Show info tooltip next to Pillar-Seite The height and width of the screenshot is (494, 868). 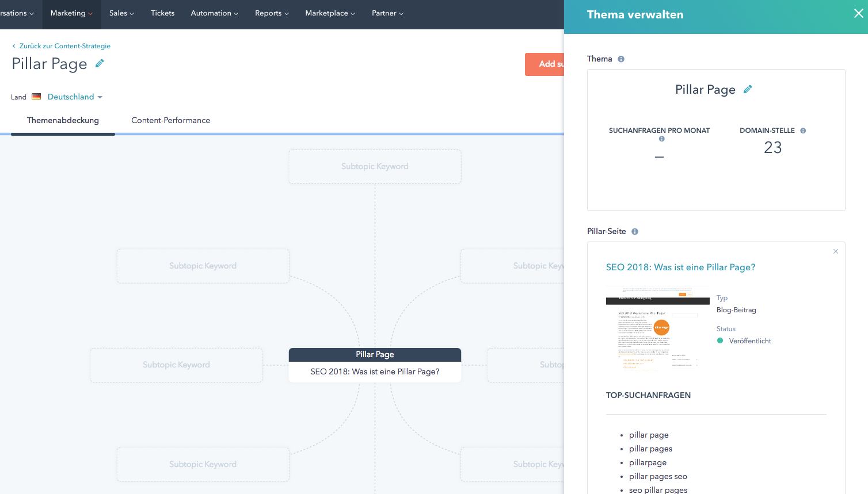635,231
